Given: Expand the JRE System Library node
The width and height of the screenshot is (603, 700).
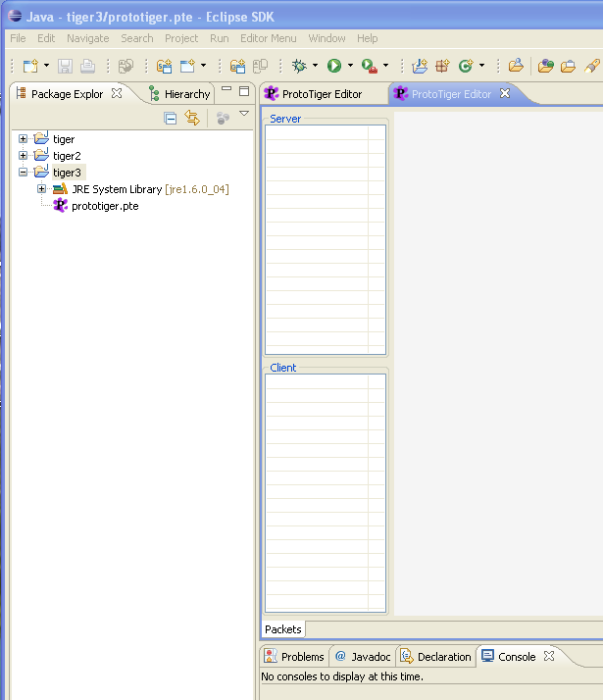Looking at the screenshot, I should coord(41,189).
